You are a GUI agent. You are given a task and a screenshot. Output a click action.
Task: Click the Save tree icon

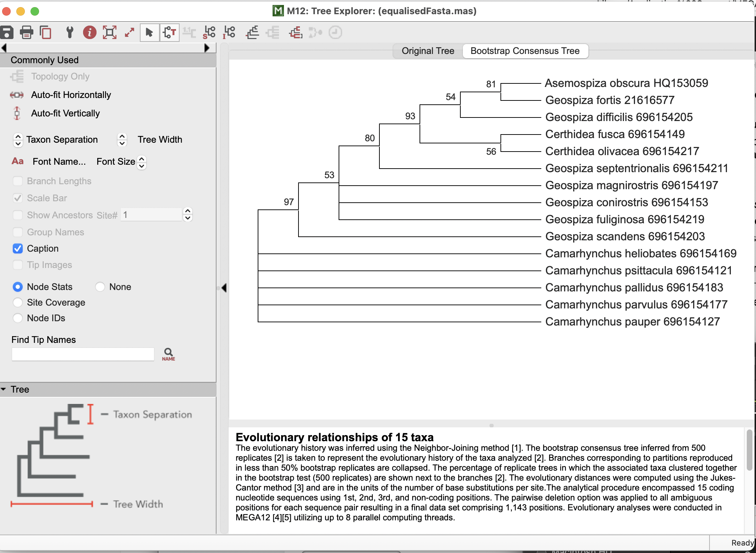click(7, 32)
